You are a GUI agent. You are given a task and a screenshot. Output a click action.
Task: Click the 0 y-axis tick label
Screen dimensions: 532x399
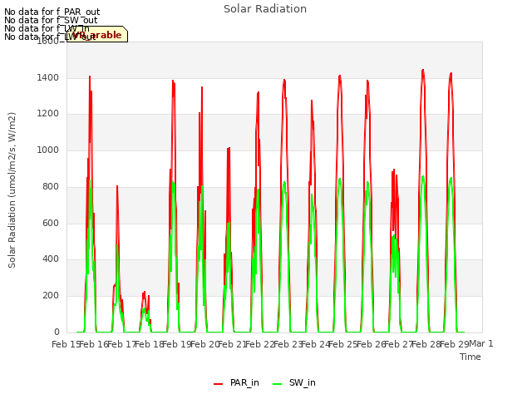[x=57, y=332]
